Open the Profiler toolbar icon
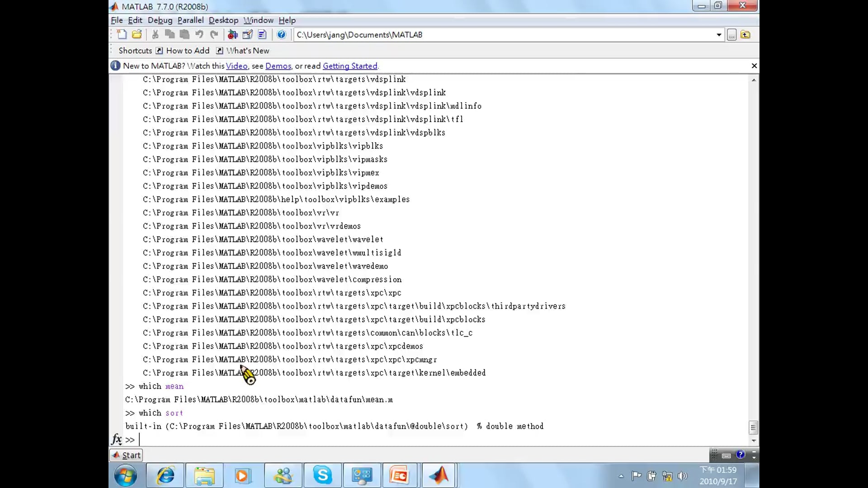Image resolution: width=868 pixels, height=488 pixels. coord(262,34)
